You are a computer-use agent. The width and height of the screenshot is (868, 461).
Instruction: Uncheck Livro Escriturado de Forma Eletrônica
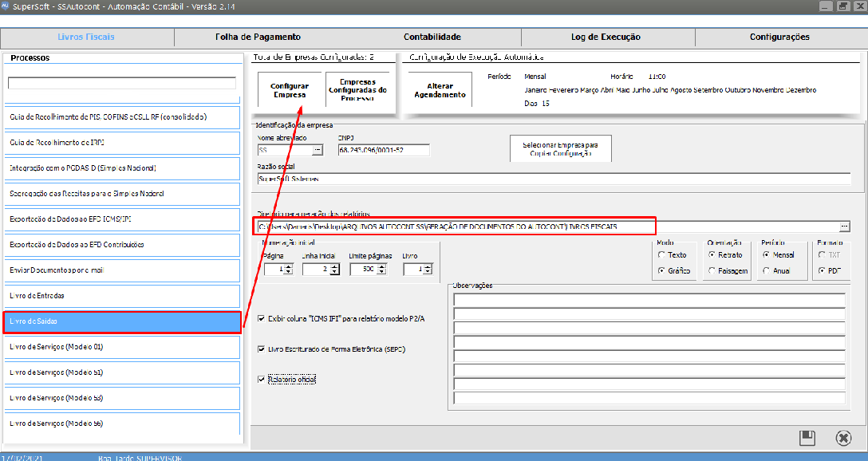pos(262,349)
